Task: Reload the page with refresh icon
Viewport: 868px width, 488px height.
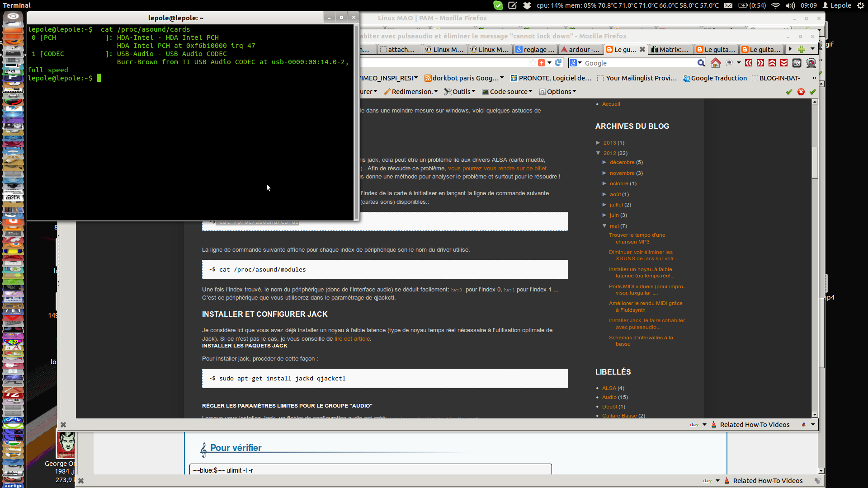Action: click(x=558, y=63)
